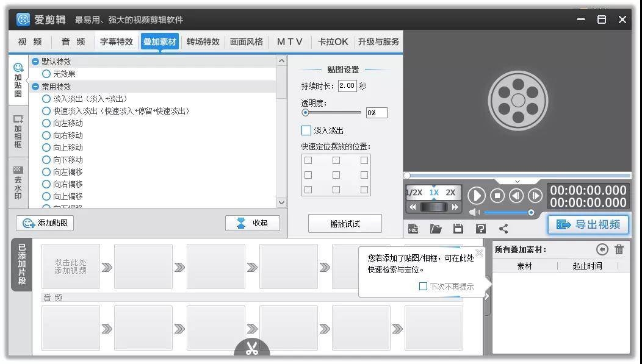Click the 播放试试 button

pos(345,224)
